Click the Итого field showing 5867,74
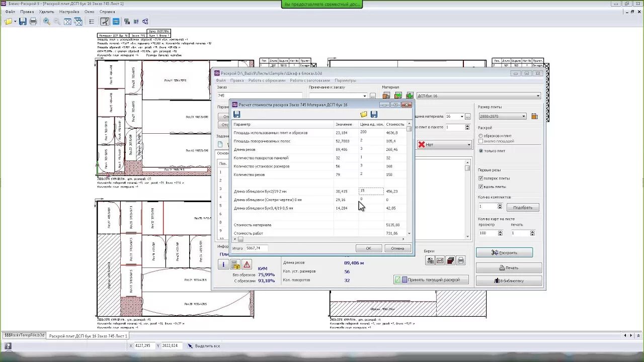 256,248
